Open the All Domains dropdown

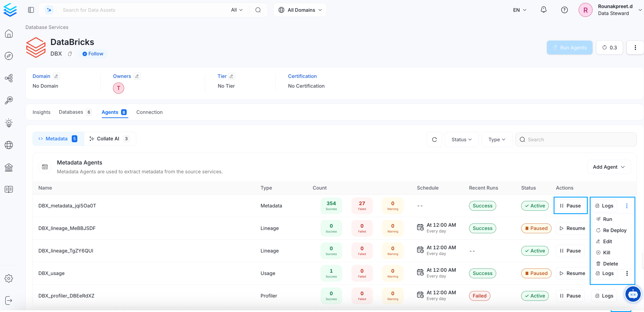(300, 10)
